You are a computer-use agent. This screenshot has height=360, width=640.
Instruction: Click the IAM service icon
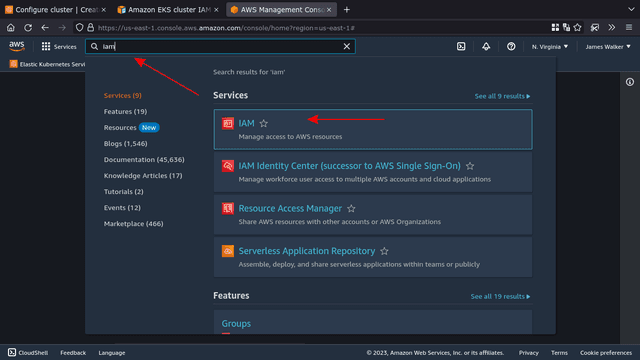point(228,123)
